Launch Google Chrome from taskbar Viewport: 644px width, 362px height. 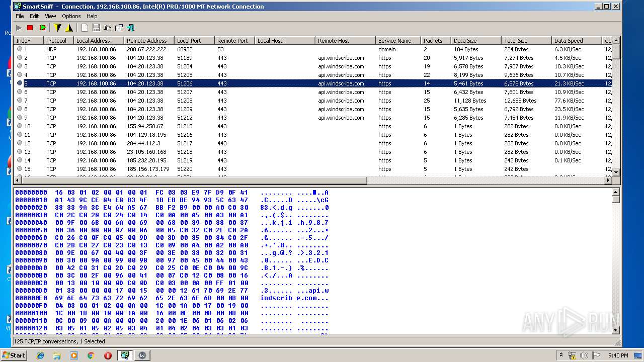pyautogui.click(x=91, y=355)
